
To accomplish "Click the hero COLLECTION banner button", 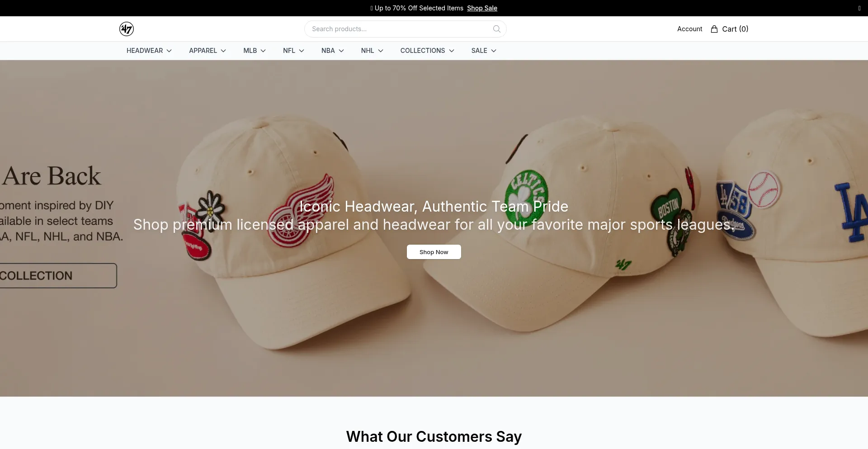I will click(58, 275).
